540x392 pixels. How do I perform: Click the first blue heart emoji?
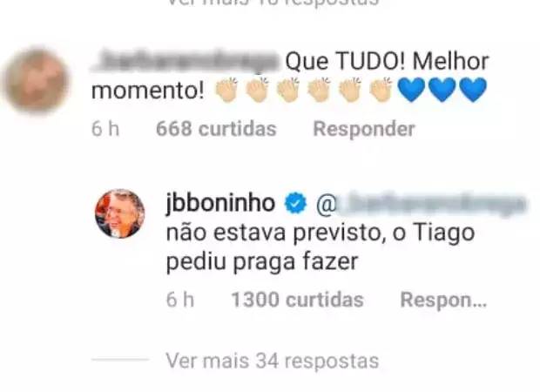412,91
